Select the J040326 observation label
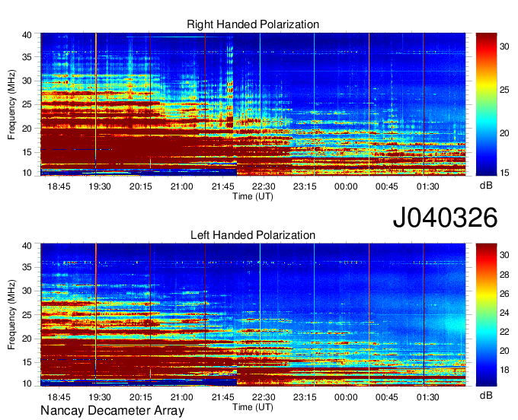Image resolution: width=518 pixels, height=420 pixels. [445, 218]
